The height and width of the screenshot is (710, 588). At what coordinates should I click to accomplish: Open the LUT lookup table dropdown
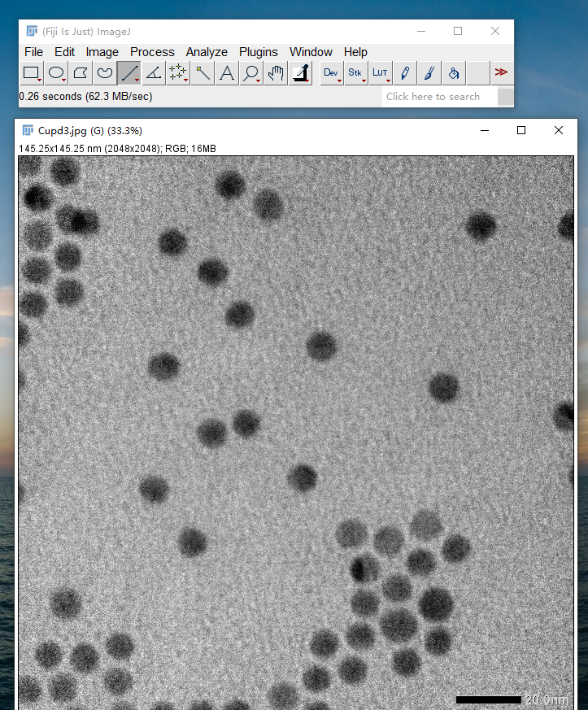click(x=380, y=73)
